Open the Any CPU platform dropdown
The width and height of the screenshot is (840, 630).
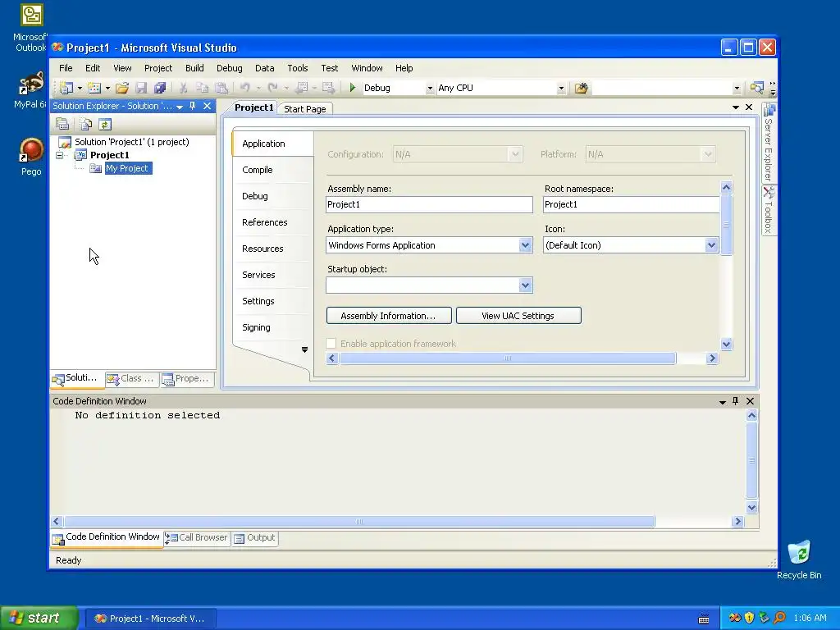coord(561,89)
